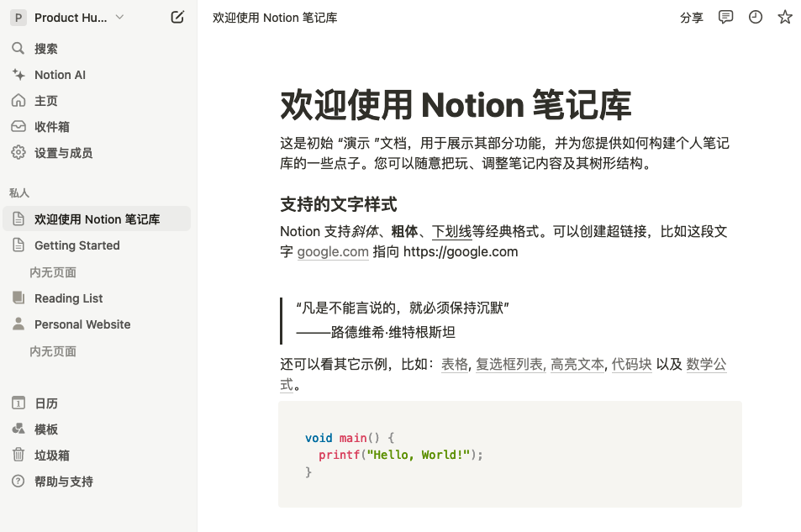Click the intro paragraph starting 这是初始
801x532 pixels.
pyautogui.click(x=504, y=153)
